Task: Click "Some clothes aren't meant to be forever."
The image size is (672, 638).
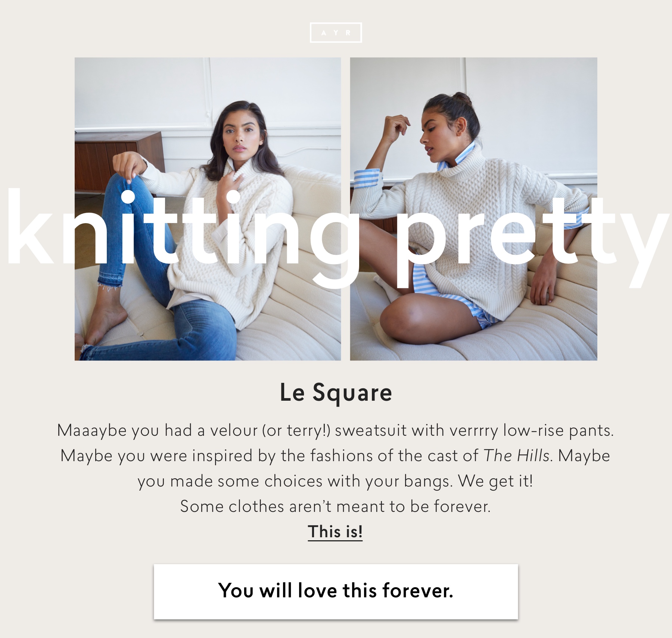Action: (x=335, y=506)
